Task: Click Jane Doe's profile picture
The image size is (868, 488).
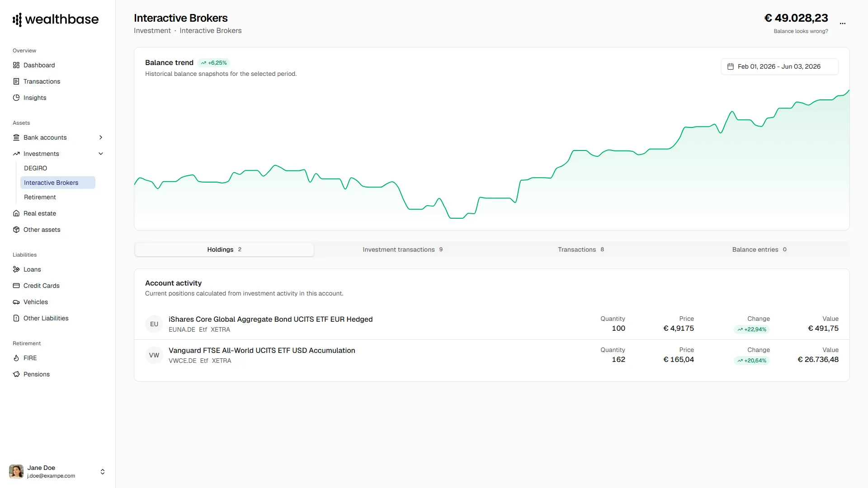Action: coord(16,471)
